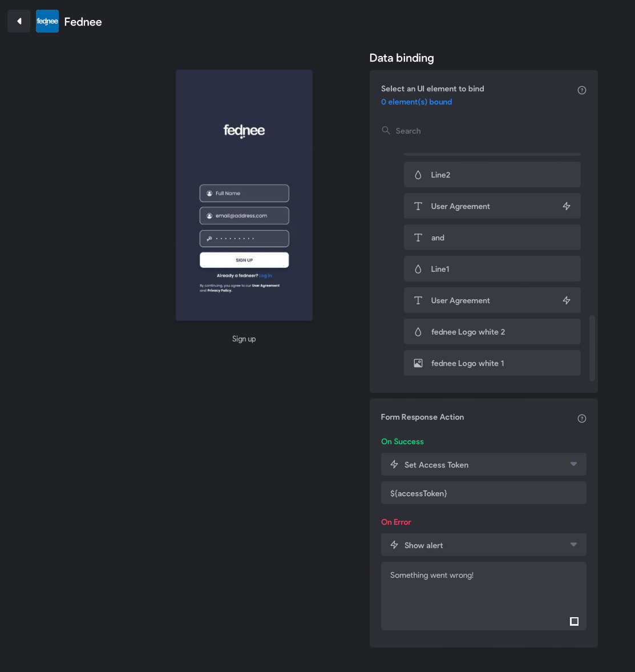The height and width of the screenshot is (672, 635).
Task: Click the "On Success" label
Action: 402,441
